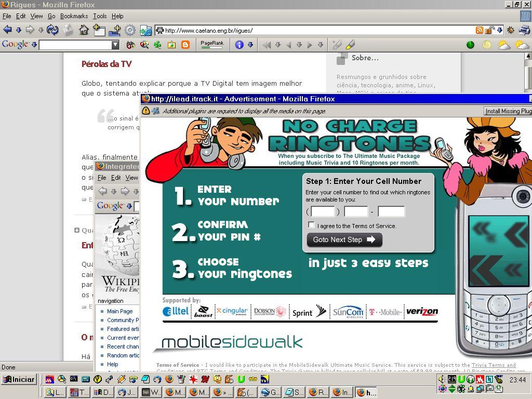Print the page using printer icon
Viewport: 532px width, 399px height.
click(524, 30)
